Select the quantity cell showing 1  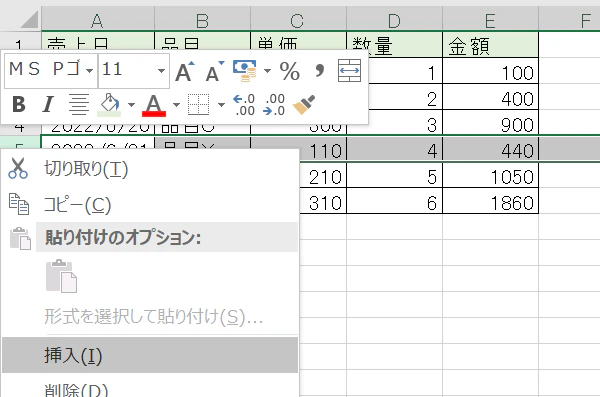click(406, 71)
